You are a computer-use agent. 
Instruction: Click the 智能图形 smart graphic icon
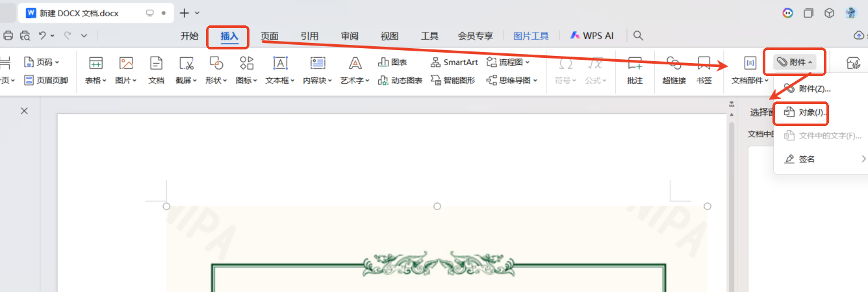[453, 81]
